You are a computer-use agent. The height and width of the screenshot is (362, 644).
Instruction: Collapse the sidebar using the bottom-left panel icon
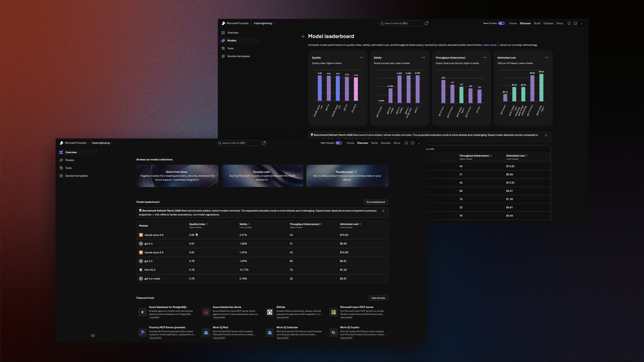pyautogui.click(x=93, y=335)
